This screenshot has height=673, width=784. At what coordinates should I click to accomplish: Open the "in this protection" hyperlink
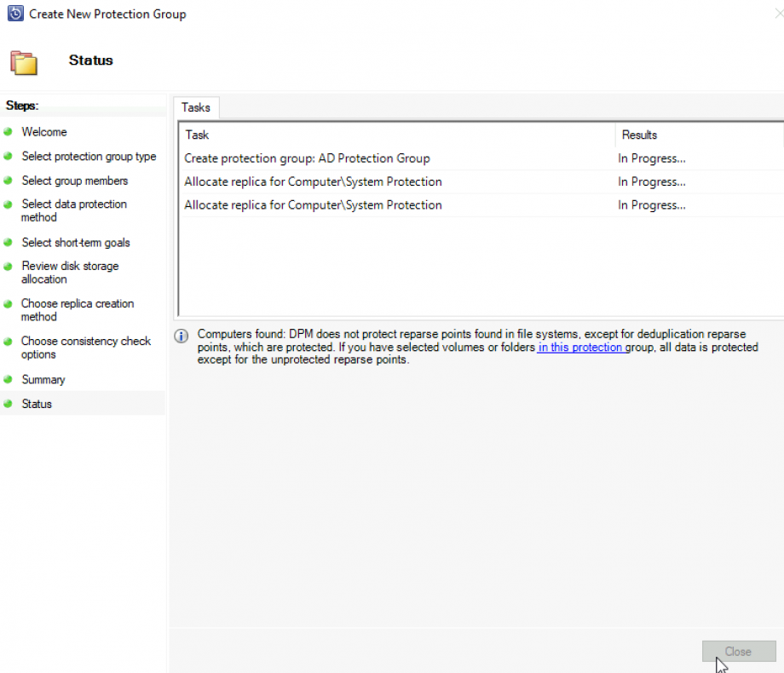(580, 347)
